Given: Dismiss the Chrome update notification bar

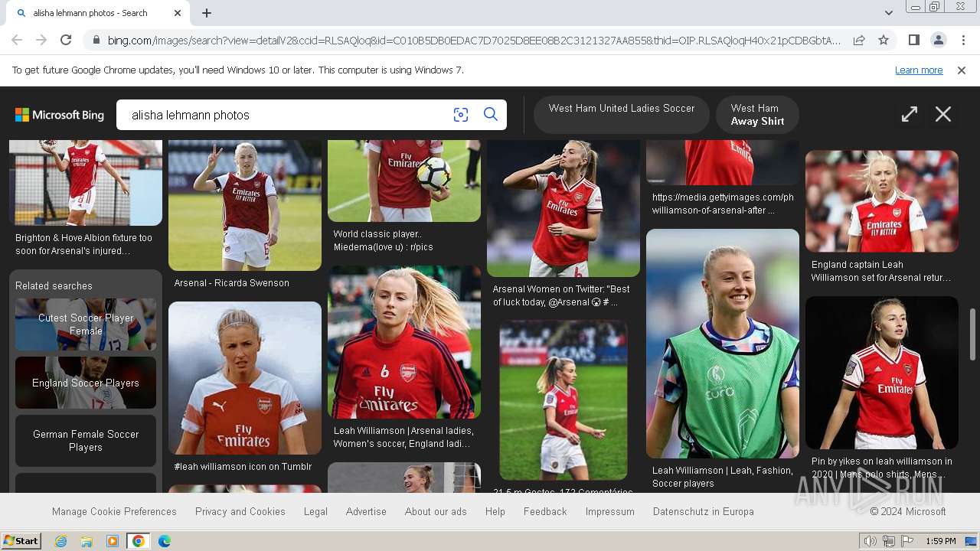Looking at the screenshot, I should (x=962, y=70).
